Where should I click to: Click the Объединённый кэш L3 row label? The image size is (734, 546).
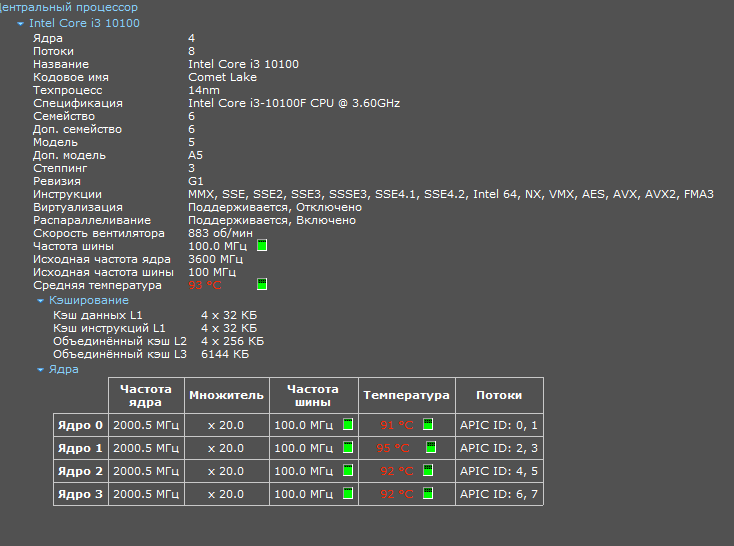120,354
